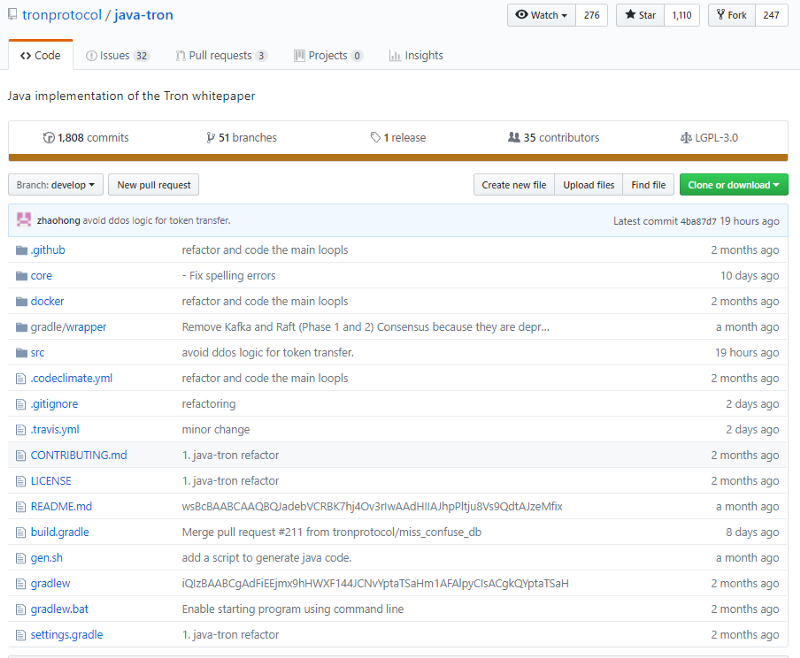
Task: Expand the Clone or download menu
Action: (734, 185)
